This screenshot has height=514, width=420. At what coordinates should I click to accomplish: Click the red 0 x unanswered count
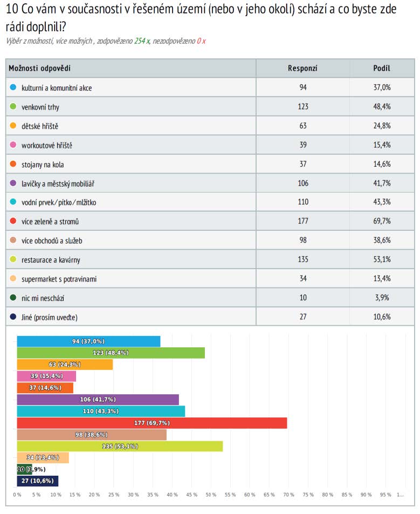coord(201,40)
